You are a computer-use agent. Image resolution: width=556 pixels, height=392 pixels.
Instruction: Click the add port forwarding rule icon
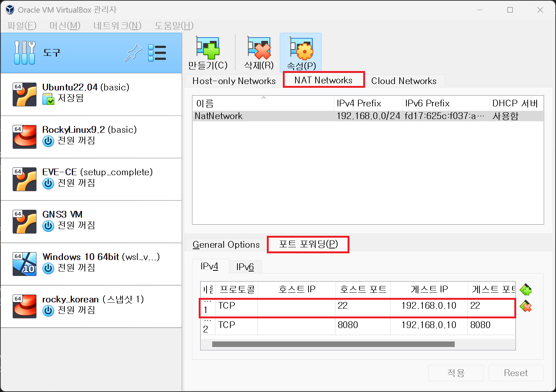[x=525, y=289]
